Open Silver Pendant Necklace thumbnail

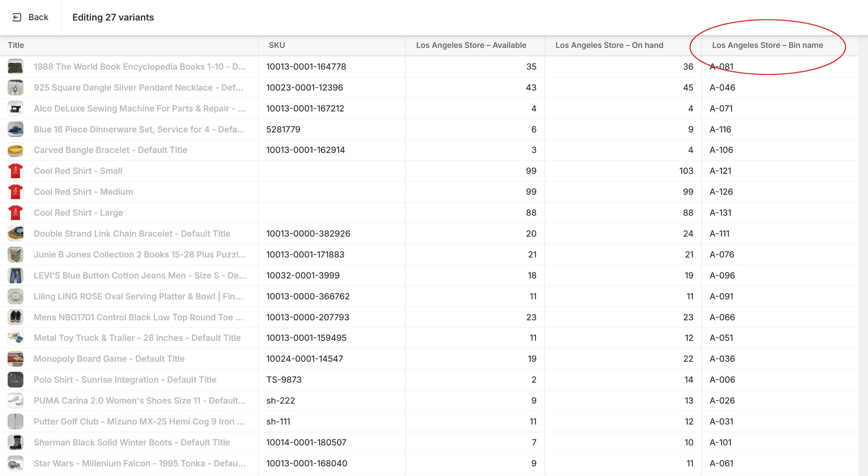pos(15,88)
